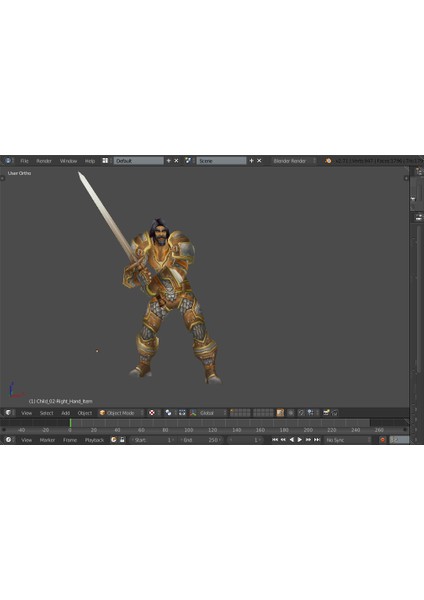Open the Add menu in viewport header
Viewport: 424px width, 600px height.
pos(65,413)
